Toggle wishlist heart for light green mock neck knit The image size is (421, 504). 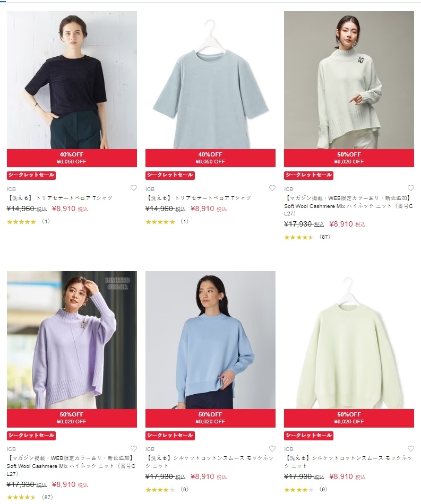[411, 448]
